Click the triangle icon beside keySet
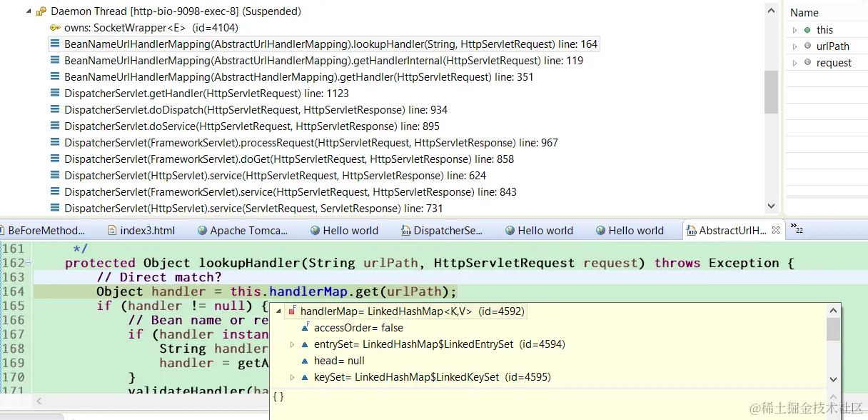Viewport: 868px width, 420px height. (x=305, y=377)
